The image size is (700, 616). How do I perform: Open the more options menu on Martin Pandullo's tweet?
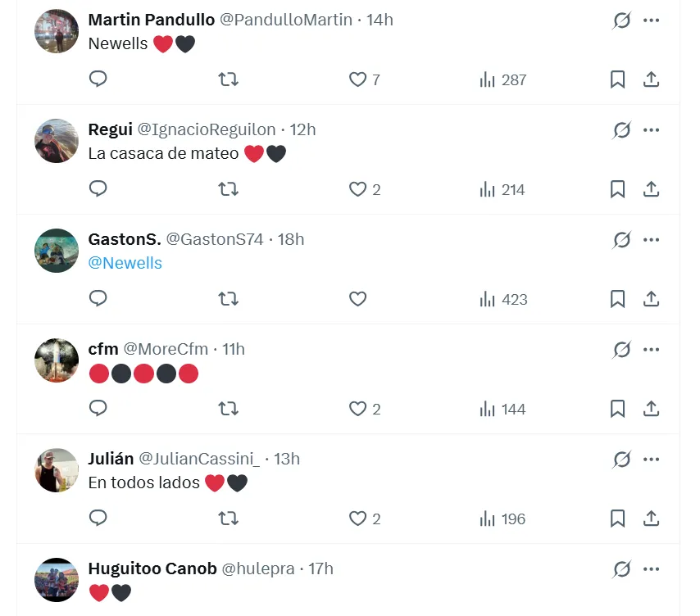(x=652, y=20)
